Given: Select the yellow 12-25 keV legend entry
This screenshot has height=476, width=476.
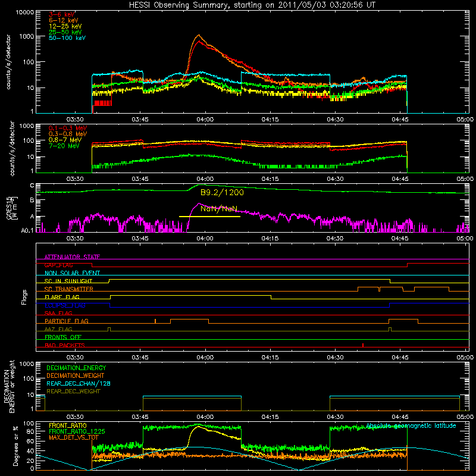Looking at the screenshot, I should pyautogui.click(x=65, y=26).
